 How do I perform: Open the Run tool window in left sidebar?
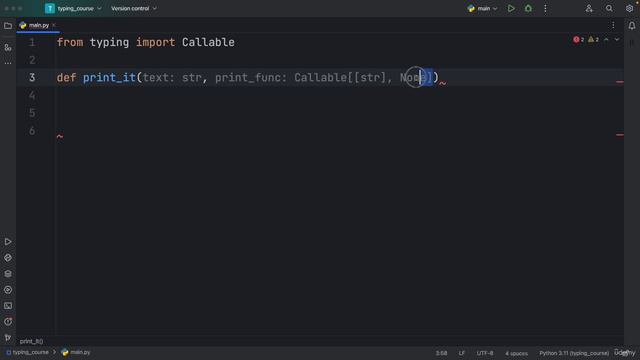(x=8, y=242)
